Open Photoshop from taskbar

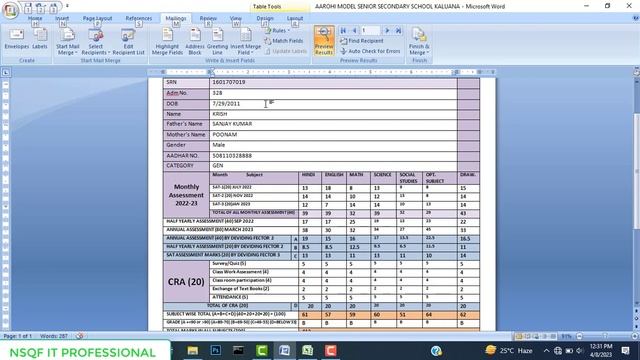[x=216, y=350]
